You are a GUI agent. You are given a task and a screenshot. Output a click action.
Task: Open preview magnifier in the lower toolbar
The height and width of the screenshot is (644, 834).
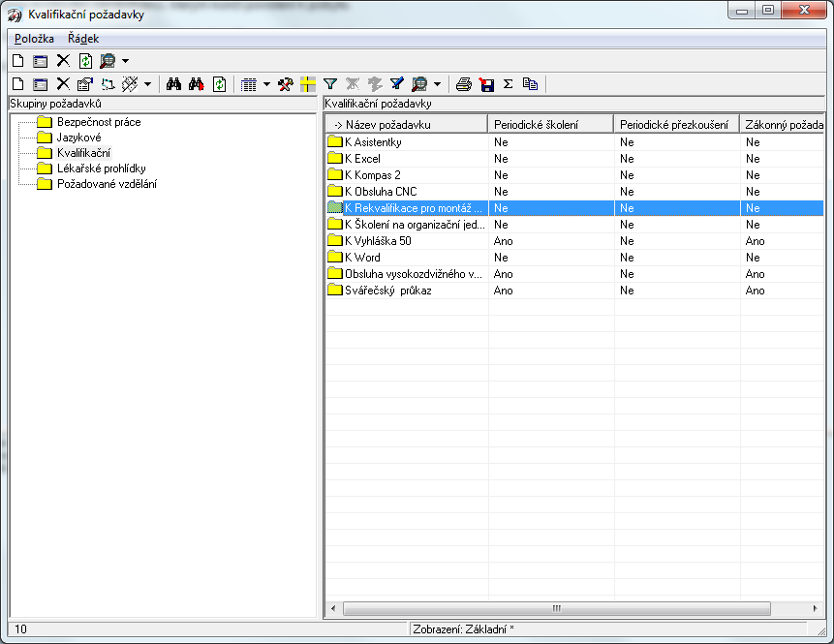pyautogui.click(x=419, y=84)
